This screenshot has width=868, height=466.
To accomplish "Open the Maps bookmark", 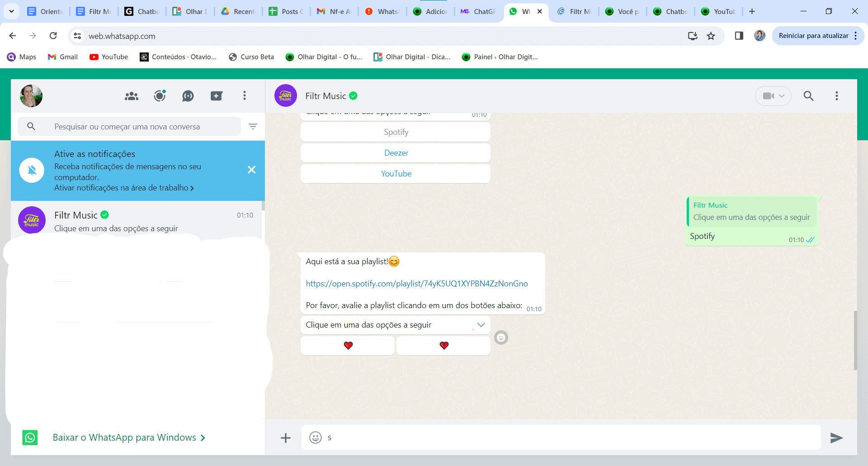I will pos(22,57).
